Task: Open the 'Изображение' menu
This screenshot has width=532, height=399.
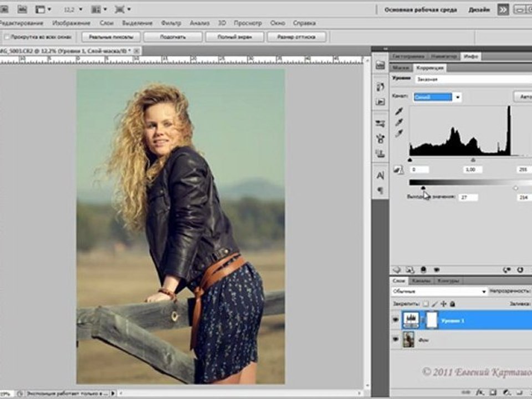Action: coord(71,23)
